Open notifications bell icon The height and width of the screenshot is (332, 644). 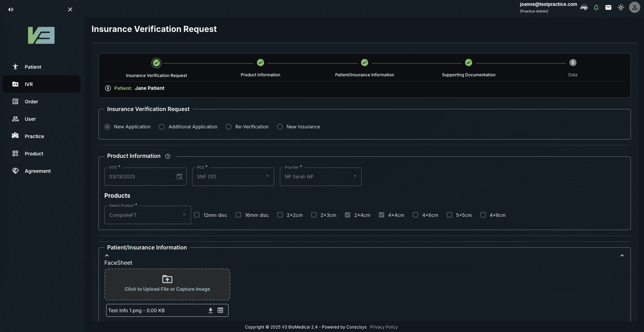(x=596, y=7)
